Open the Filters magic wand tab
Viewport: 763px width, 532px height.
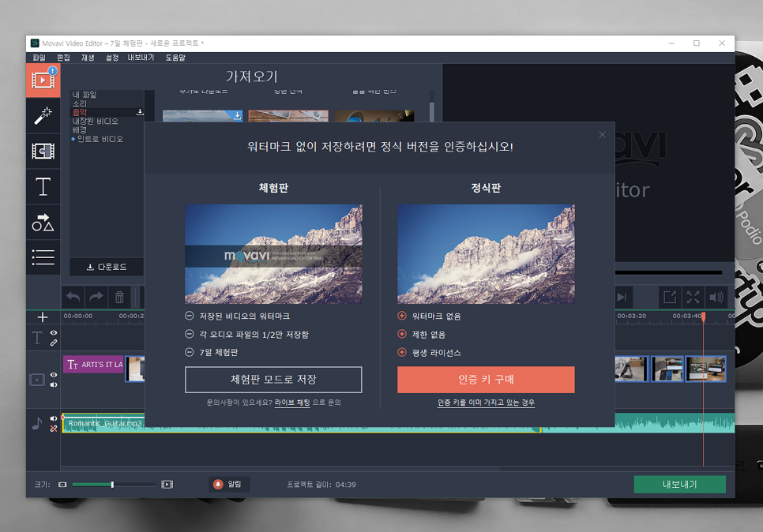pos(43,116)
